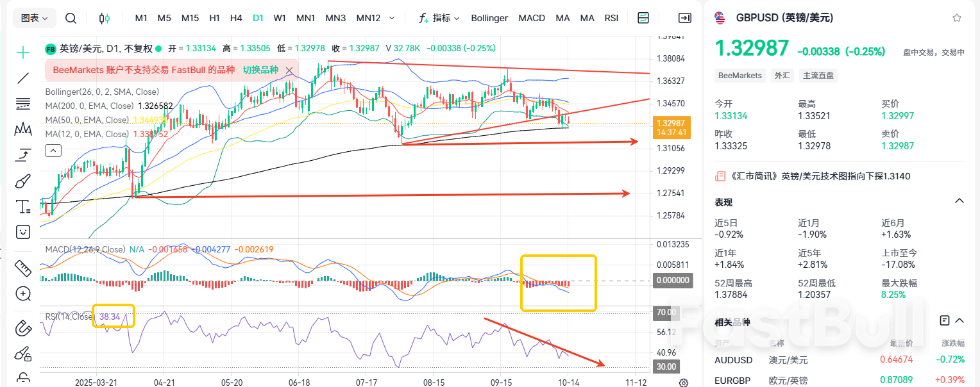980x387 pixels.
Task: Select the brush drawing tool
Action: coord(22,181)
